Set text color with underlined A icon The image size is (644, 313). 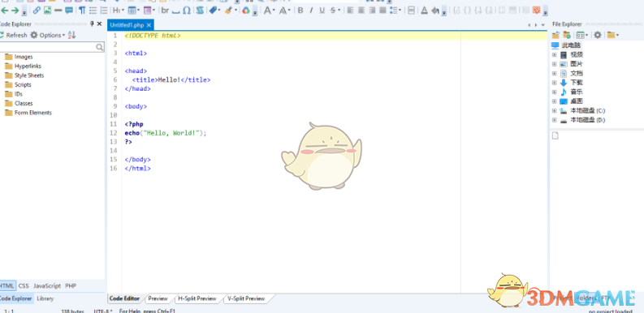[424, 11]
